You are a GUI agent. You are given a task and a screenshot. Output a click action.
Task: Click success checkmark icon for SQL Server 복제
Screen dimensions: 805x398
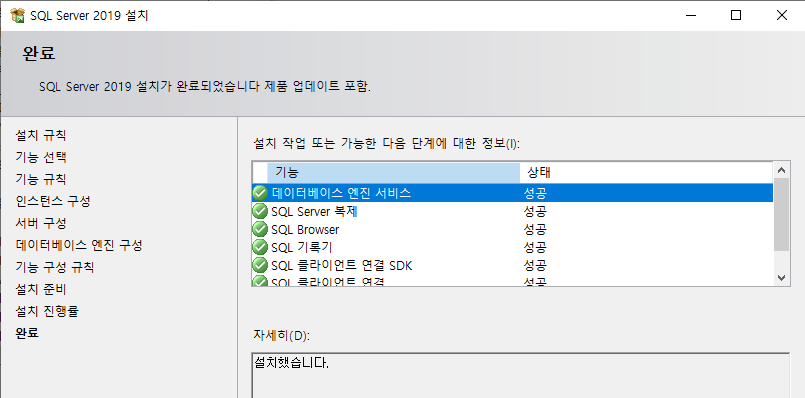(260, 211)
